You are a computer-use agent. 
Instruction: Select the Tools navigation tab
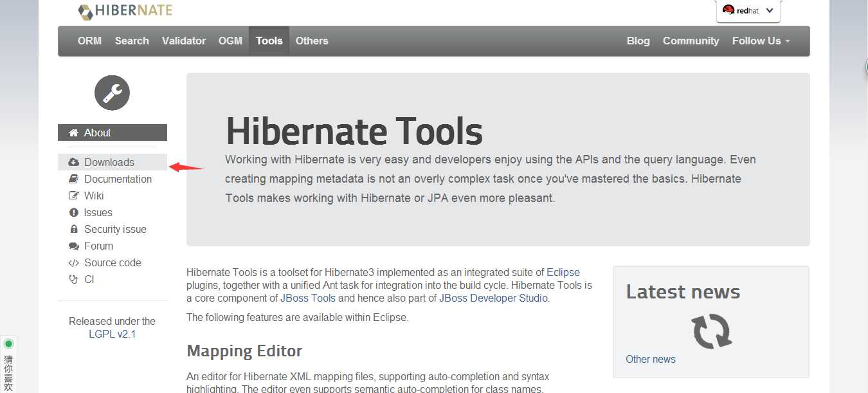tap(269, 41)
